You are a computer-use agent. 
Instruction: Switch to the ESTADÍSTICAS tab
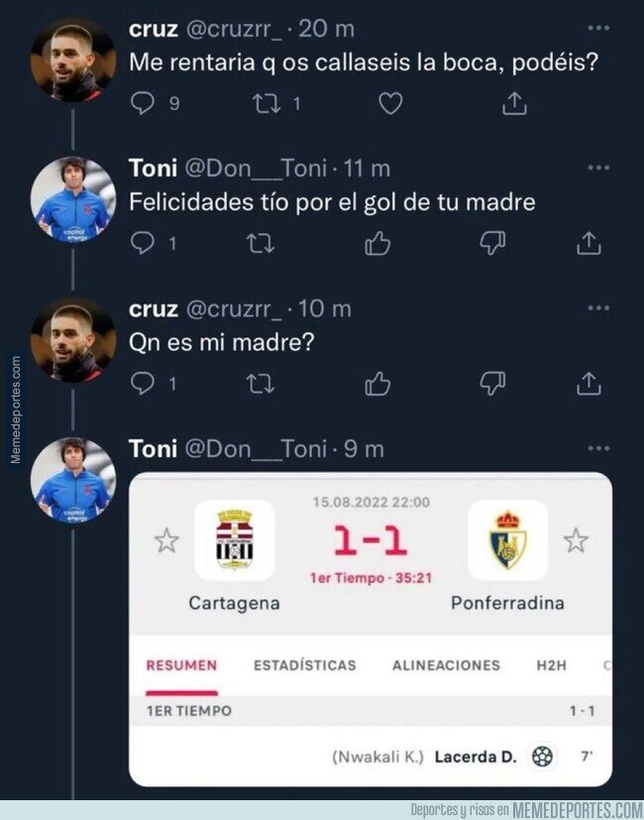point(304,665)
